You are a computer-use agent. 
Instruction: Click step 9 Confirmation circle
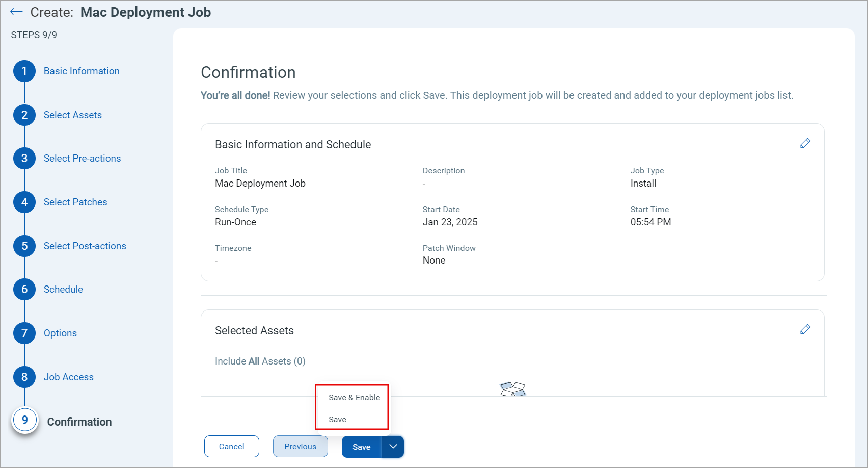24,421
